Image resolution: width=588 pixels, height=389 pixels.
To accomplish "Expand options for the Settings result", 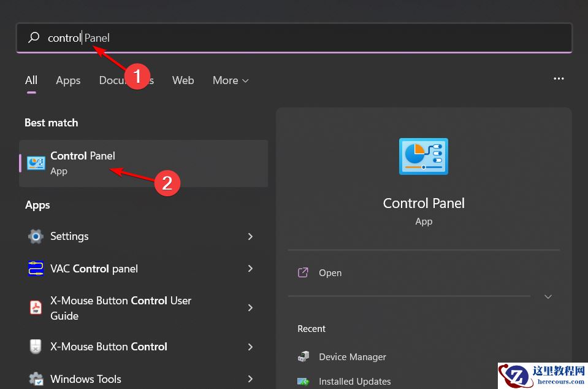I will point(250,236).
